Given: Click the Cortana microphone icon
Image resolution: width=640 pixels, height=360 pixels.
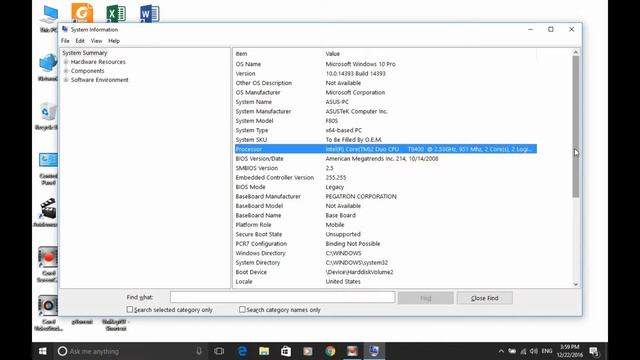Looking at the screenshot, I should 199,351.
